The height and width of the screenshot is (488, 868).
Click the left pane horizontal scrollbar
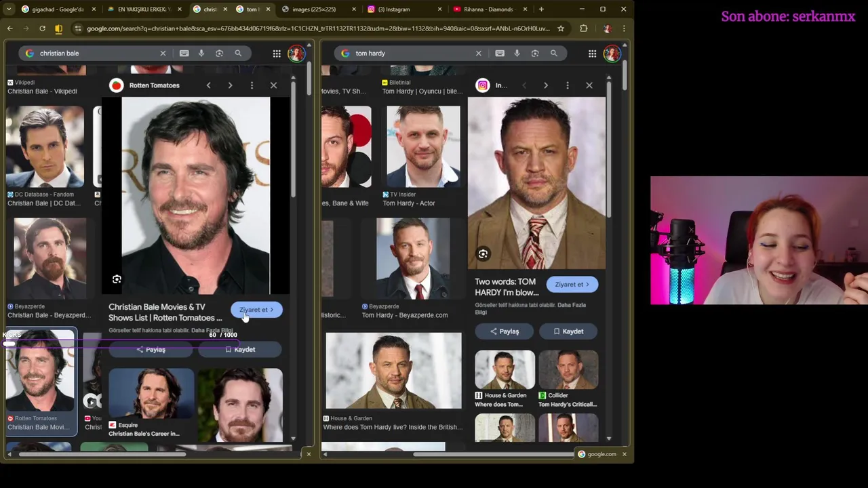[102, 453]
